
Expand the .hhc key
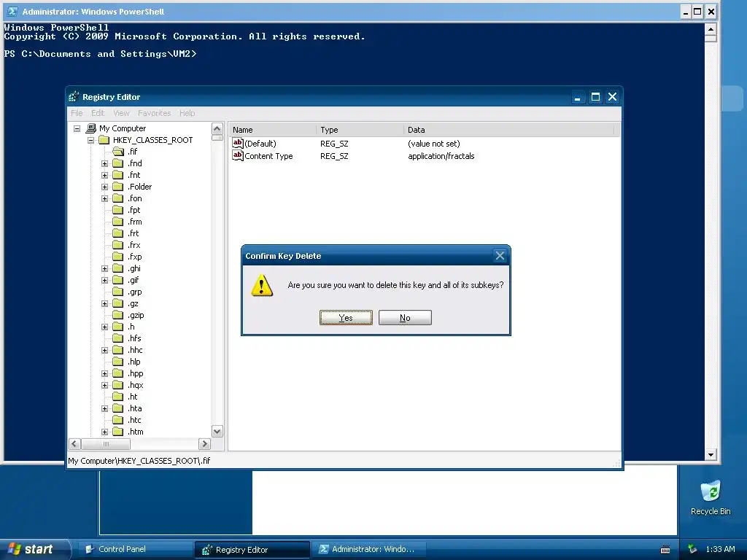coord(104,350)
